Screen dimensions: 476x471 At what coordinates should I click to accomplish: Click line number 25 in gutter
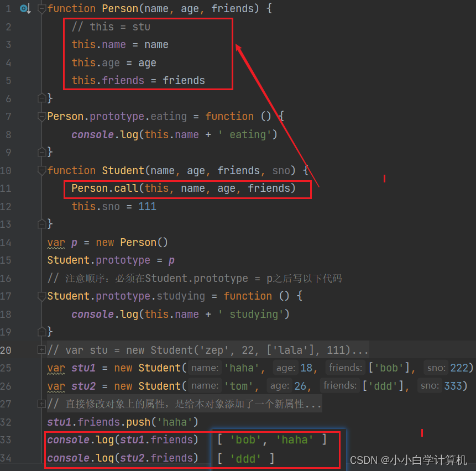[6, 368]
